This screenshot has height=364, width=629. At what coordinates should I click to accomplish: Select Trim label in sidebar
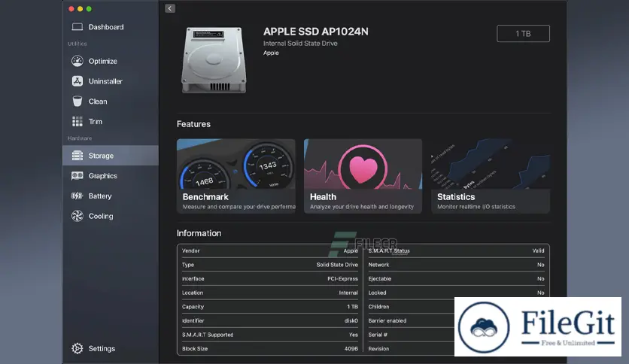click(96, 122)
